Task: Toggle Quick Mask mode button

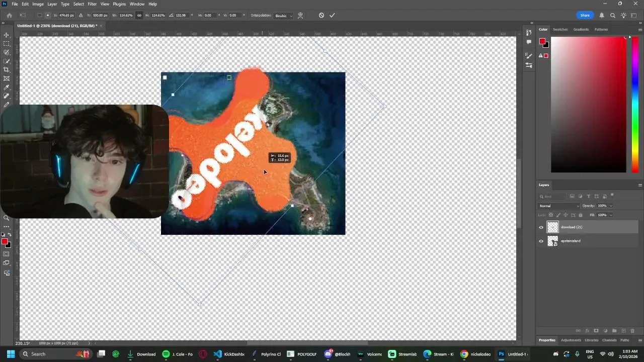Action: coord(7,254)
